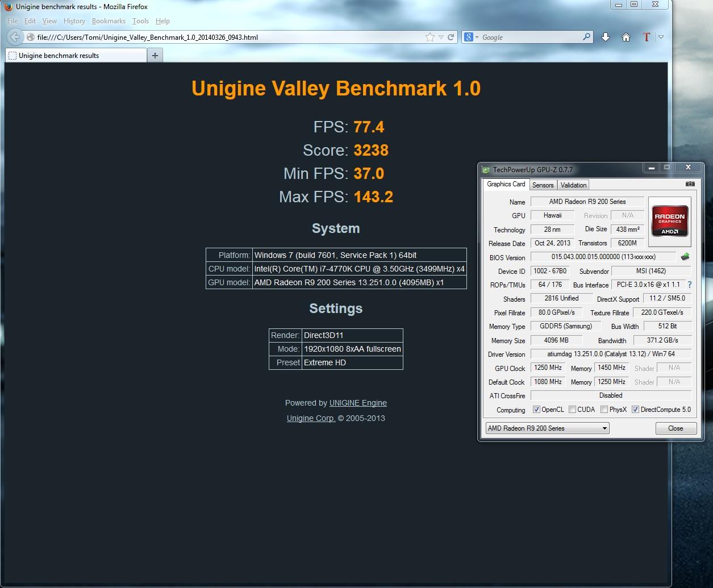
Task: Click the Memory Size 4096 MB field
Action: click(556, 340)
